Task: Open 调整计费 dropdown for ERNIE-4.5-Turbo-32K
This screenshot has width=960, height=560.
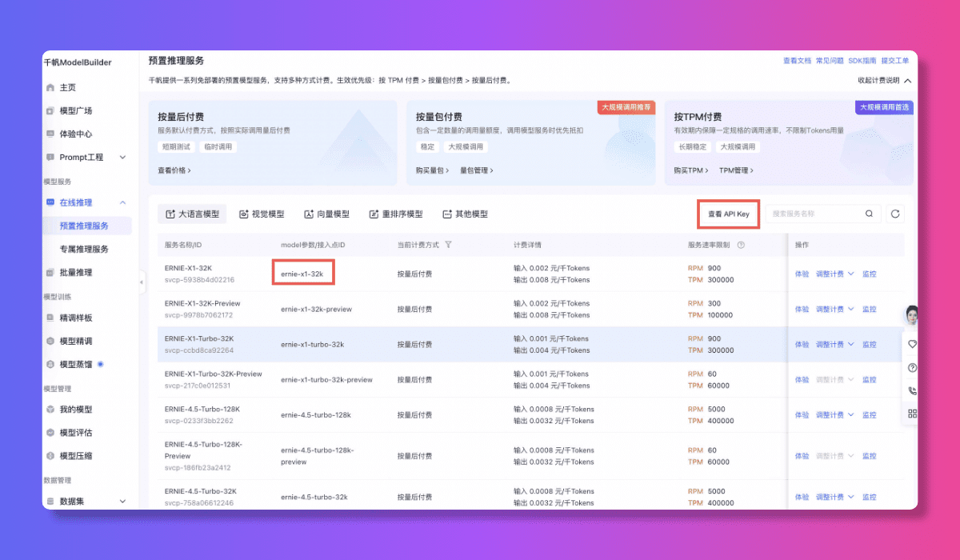Action: pyautogui.click(x=835, y=497)
